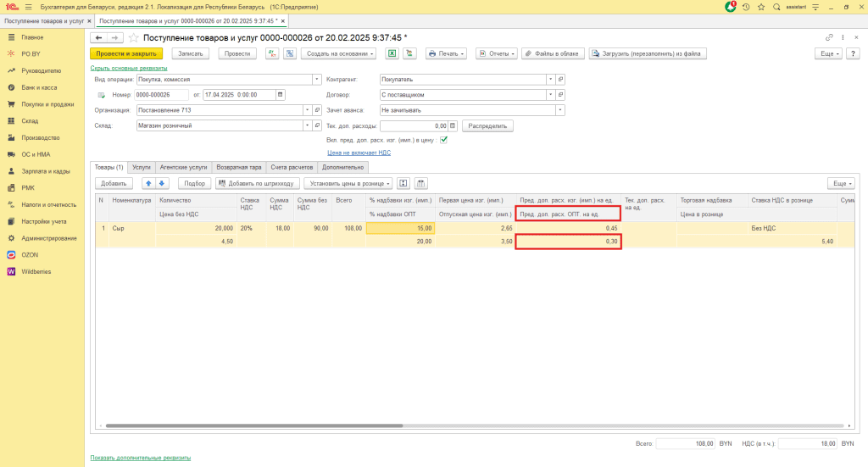Go forward with the right arrow

click(114, 37)
